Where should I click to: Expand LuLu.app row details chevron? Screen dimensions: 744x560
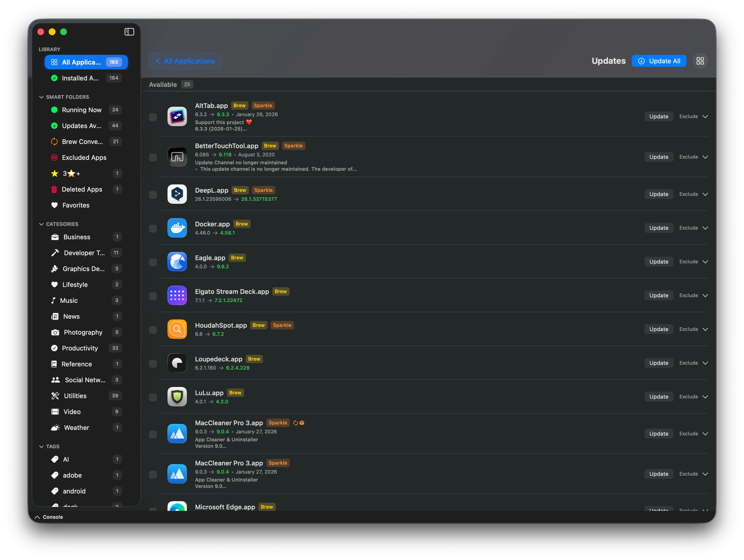click(x=706, y=397)
